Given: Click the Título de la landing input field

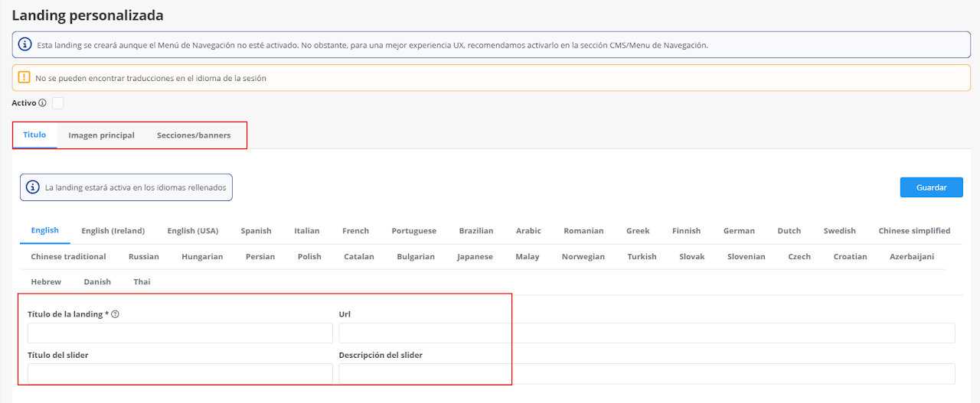Looking at the screenshot, I should tap(180, 333).
